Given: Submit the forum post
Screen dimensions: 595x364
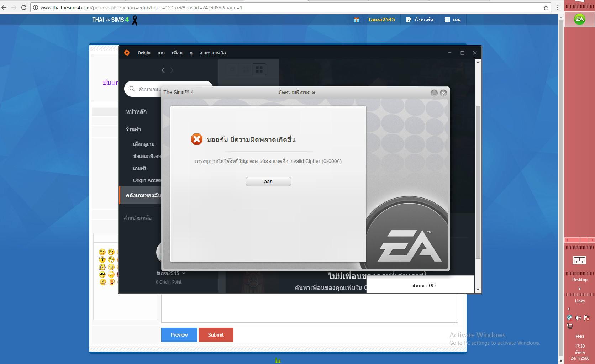Looking at the screenshot, I should point(216,335).
